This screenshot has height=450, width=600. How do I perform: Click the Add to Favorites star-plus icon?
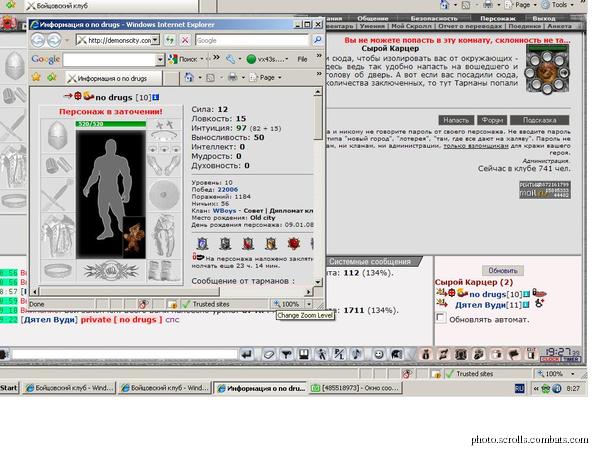[52, 77]
